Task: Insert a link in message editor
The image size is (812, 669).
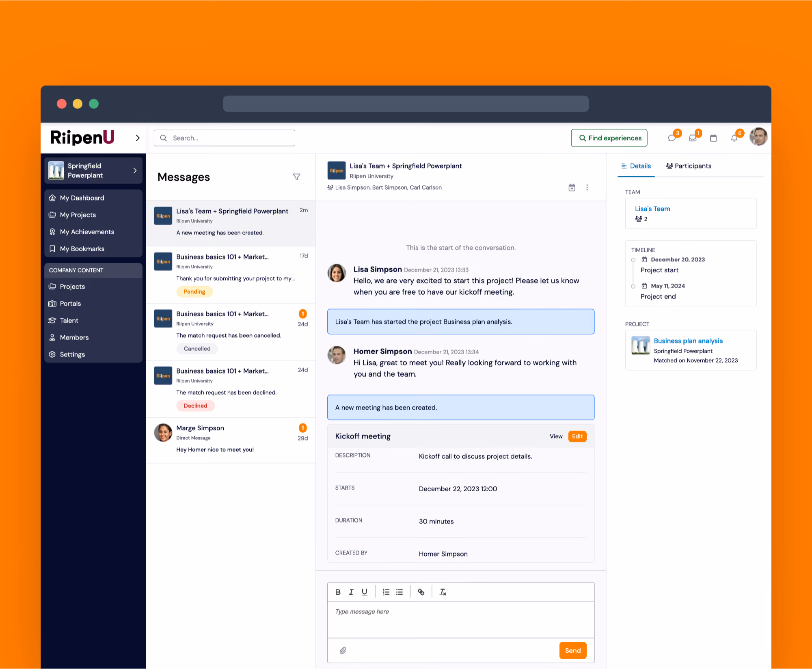Action: (x=421, y=592)
